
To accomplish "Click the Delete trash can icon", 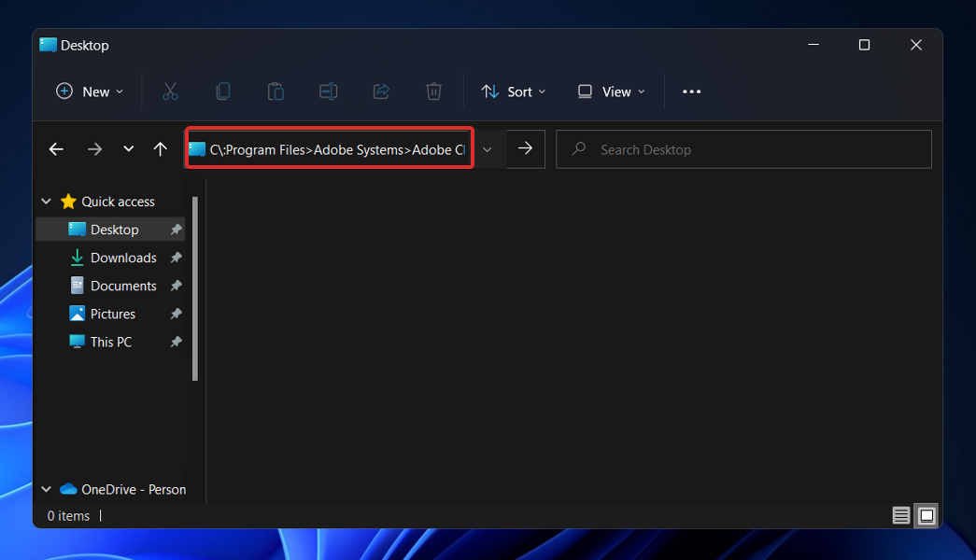I will coord(434,91).
